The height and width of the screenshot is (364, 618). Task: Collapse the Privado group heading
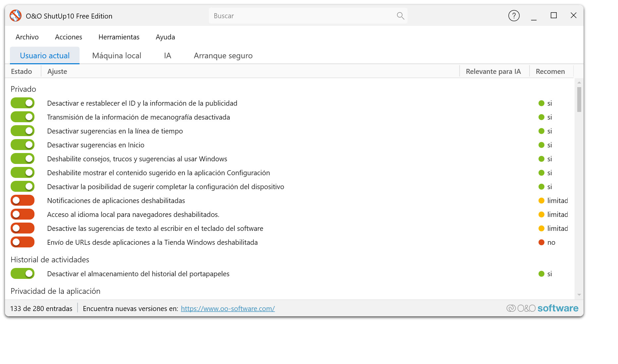pyautogui.click(x=23, y=89)
